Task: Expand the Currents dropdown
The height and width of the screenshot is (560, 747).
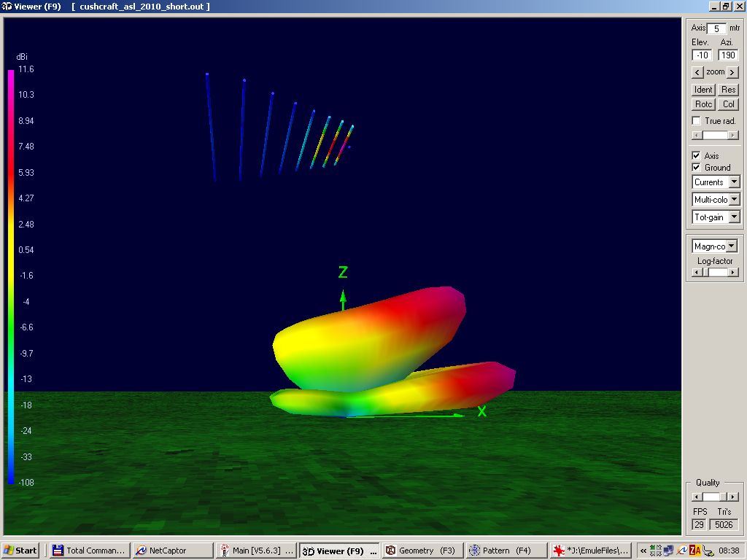Action: [734, 182]
